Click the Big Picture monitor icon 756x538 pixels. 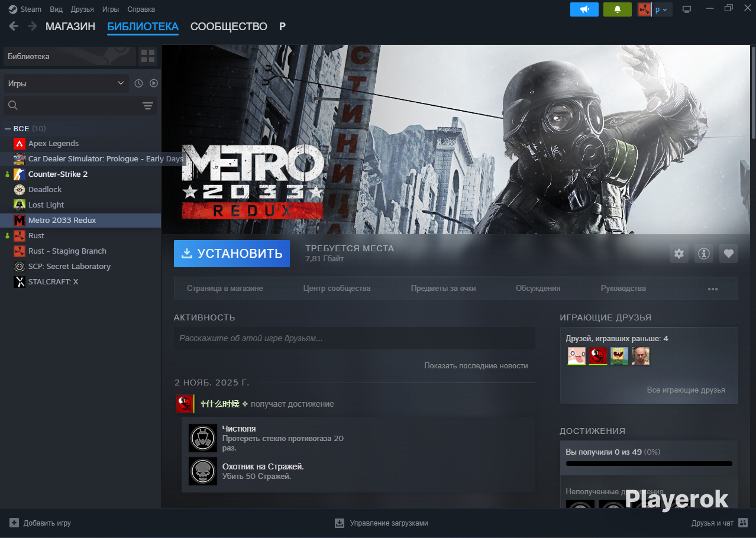tap(687, 9)
